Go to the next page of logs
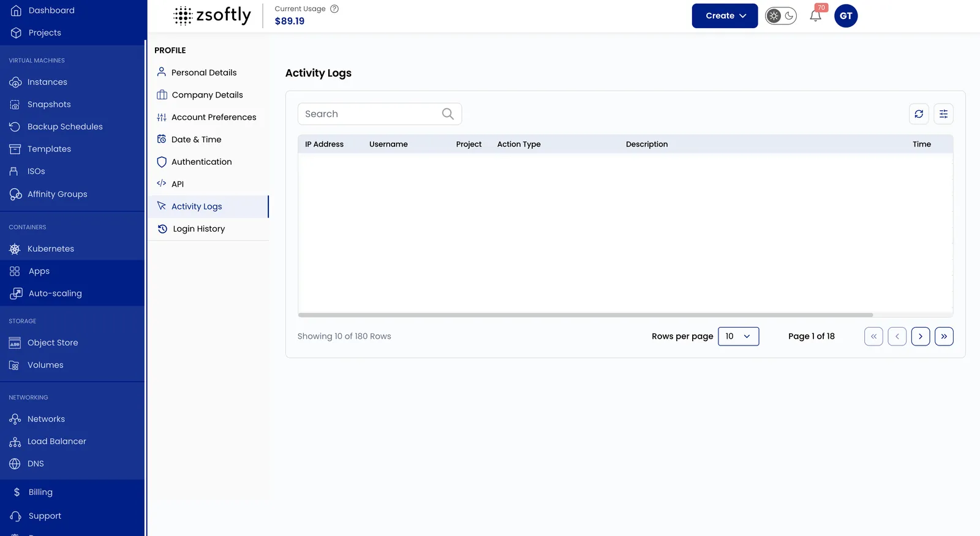This screenshot has width=980, height=536. tap(920, 336)
